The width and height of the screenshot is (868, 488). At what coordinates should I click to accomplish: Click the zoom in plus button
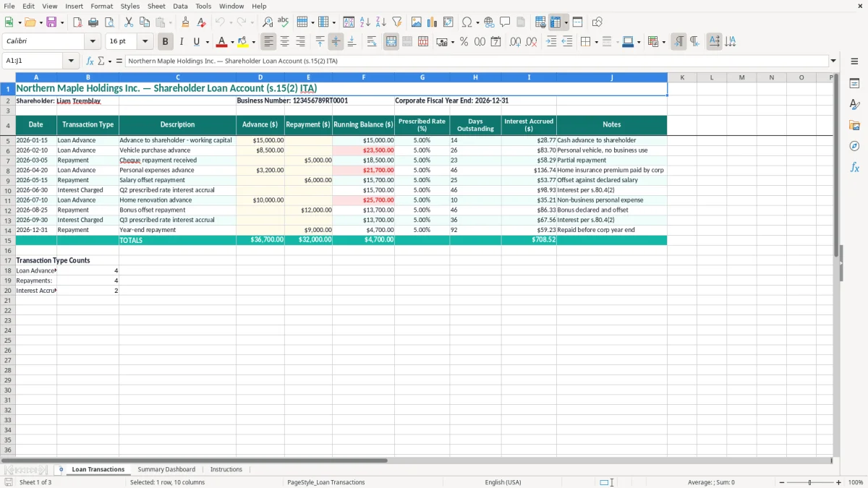pos(839,482)
